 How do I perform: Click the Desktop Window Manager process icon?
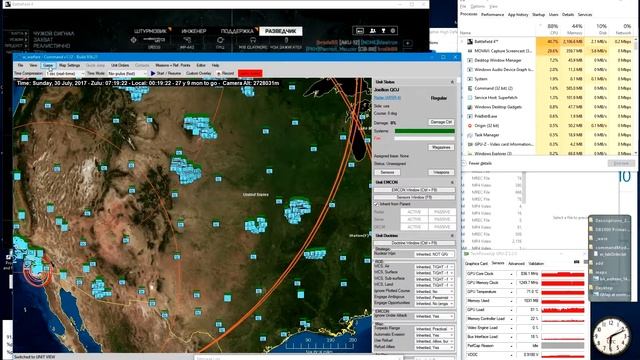pos(470,60)
